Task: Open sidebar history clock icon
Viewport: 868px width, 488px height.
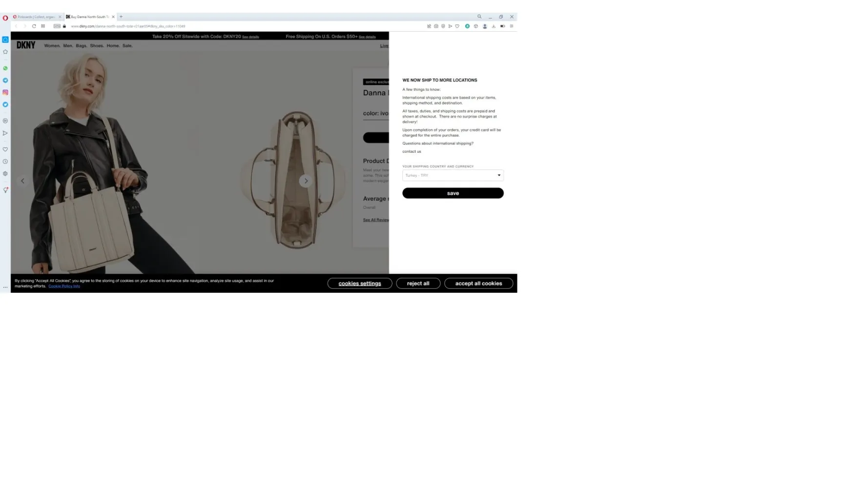Action: point(5,162)
